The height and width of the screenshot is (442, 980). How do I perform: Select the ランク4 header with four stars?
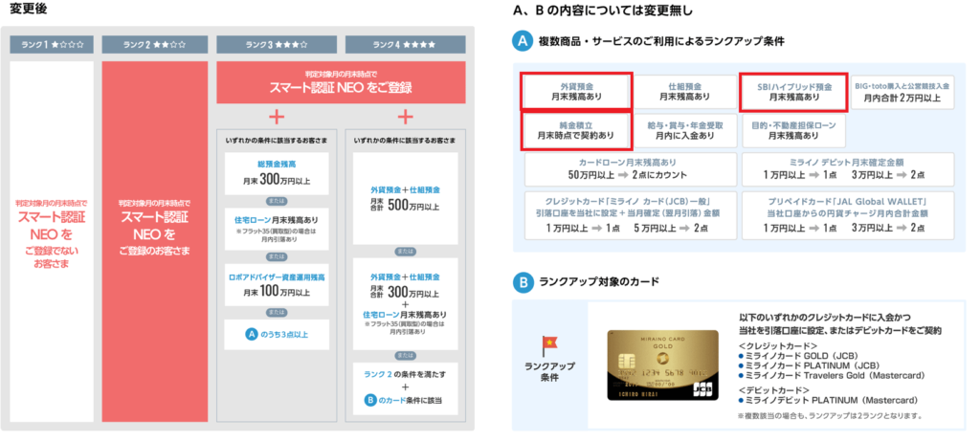(x=406, y=45)
